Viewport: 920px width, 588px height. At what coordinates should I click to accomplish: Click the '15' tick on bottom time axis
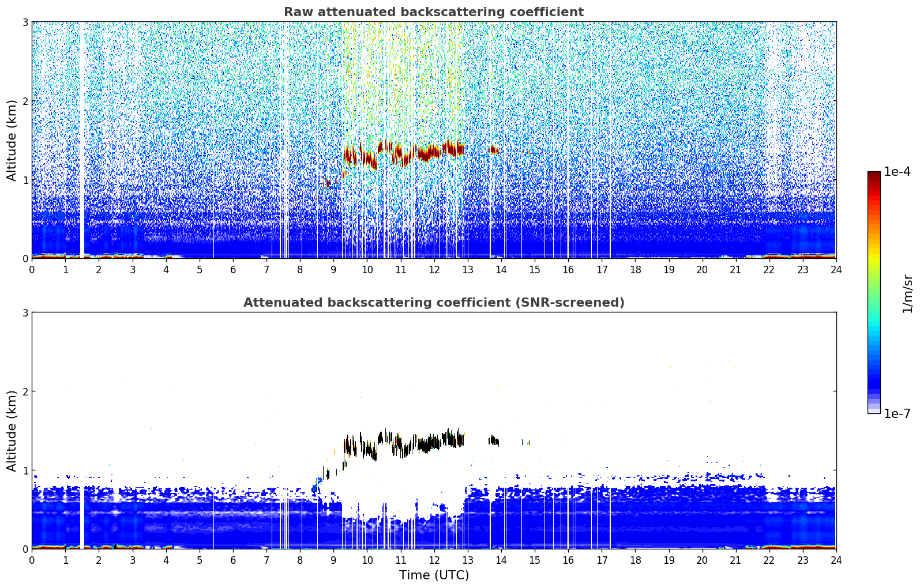pyautogui.click(x=535, y=560)
